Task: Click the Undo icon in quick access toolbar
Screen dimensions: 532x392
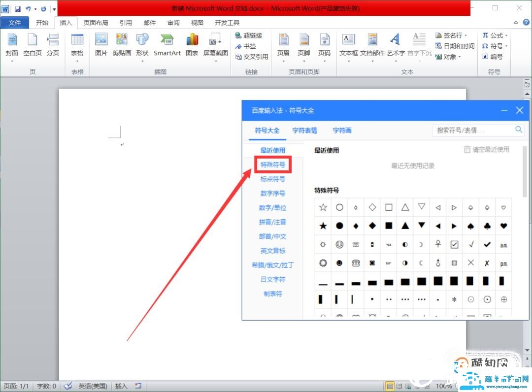Action: tap(28, 8)
